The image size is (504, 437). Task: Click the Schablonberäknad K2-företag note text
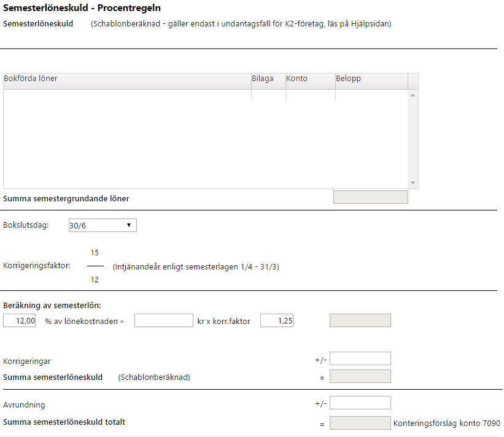[x=241, y=24]
